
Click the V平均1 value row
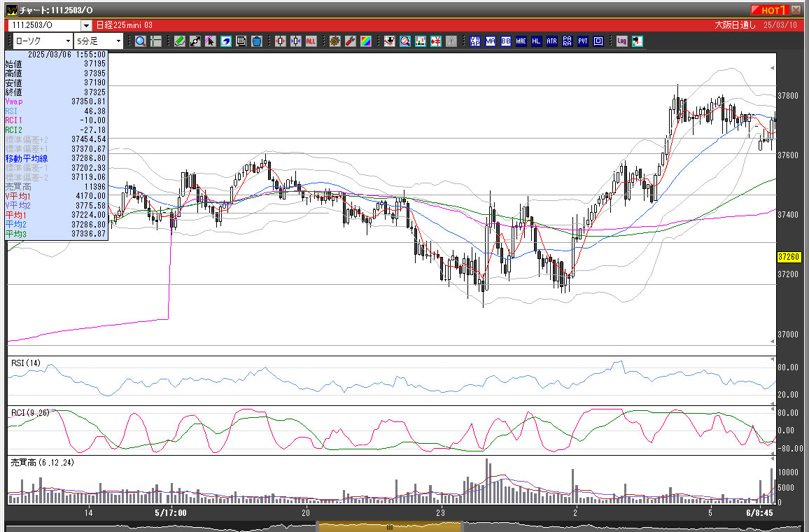(56, 196)
